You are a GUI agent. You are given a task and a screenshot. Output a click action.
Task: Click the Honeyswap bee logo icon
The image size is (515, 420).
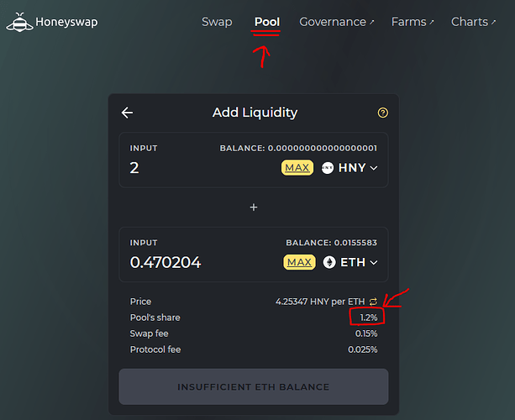(x=19, y=23)
